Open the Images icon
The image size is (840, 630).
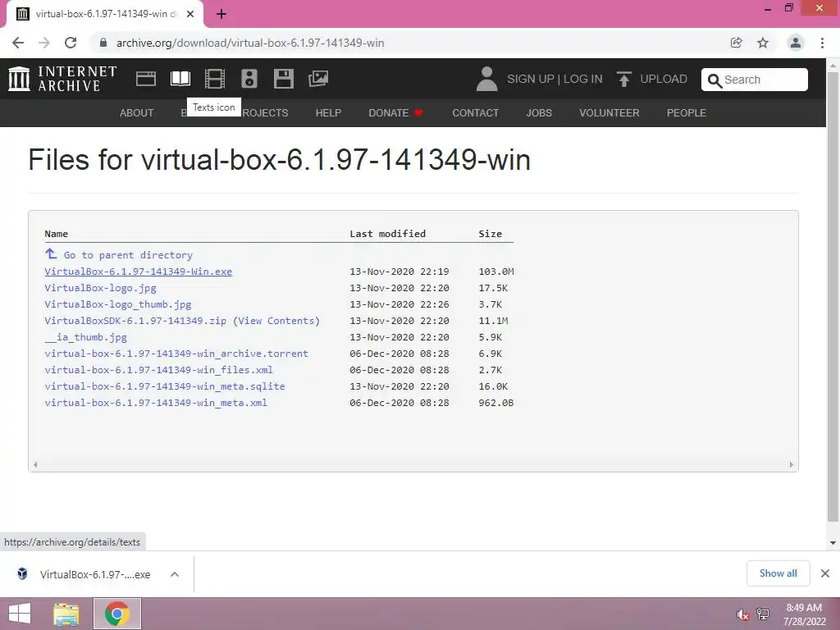318,79
